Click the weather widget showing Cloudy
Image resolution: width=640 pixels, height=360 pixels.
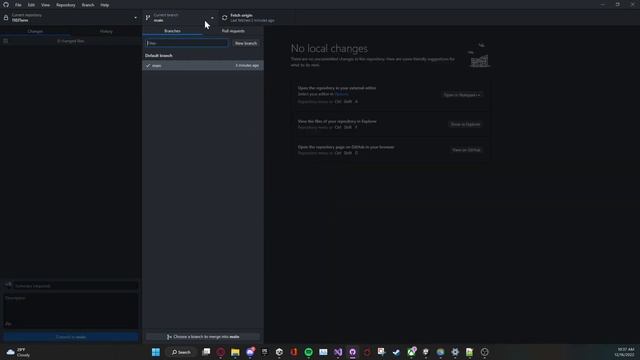(x=18, y=352)
